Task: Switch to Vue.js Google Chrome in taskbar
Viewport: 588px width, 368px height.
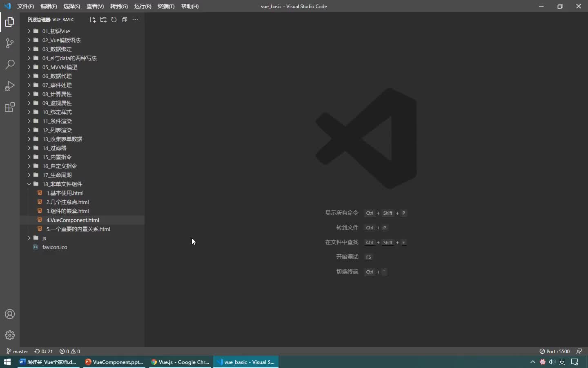Action: click(180, 362)
